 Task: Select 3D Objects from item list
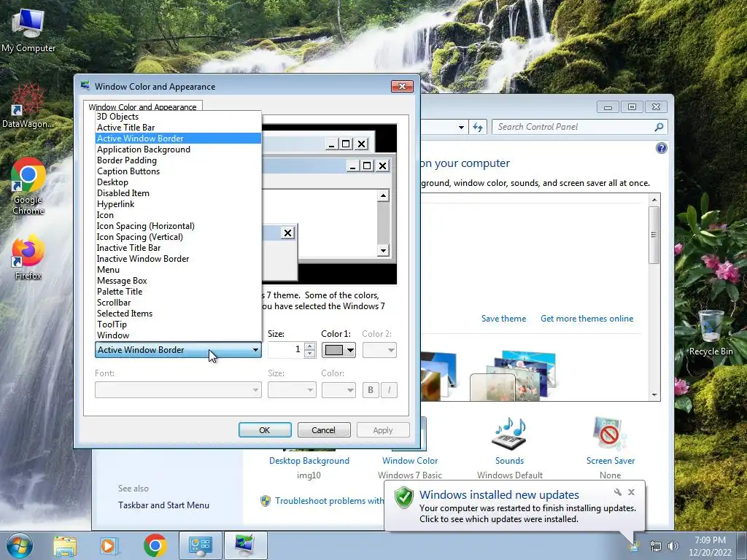coord(178,117)
